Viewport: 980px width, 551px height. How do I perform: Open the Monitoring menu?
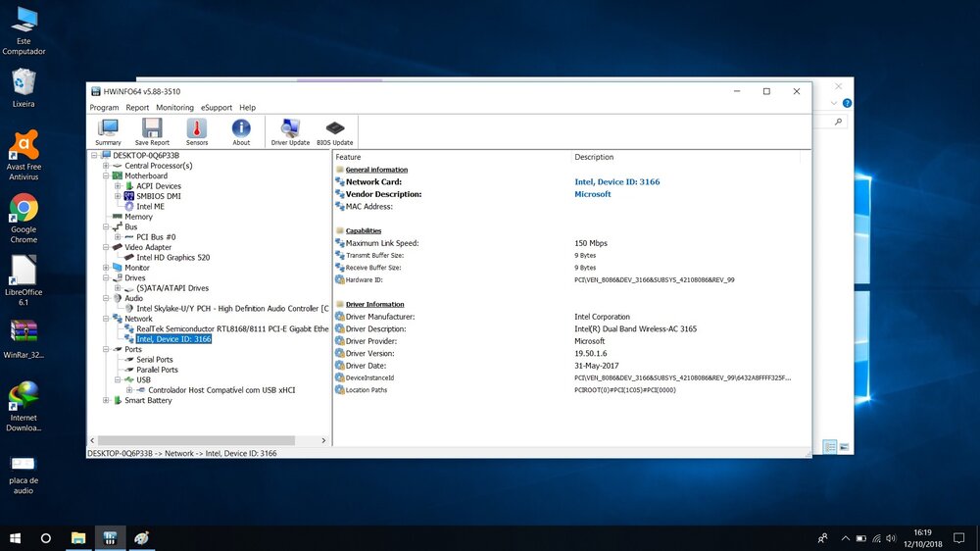[174, 108]
